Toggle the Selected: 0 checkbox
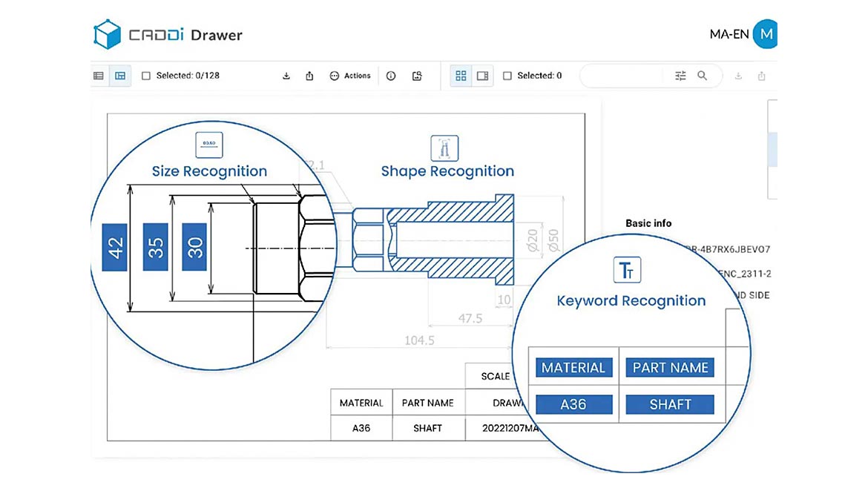This screenshot has height=488, width=868. 507,76
